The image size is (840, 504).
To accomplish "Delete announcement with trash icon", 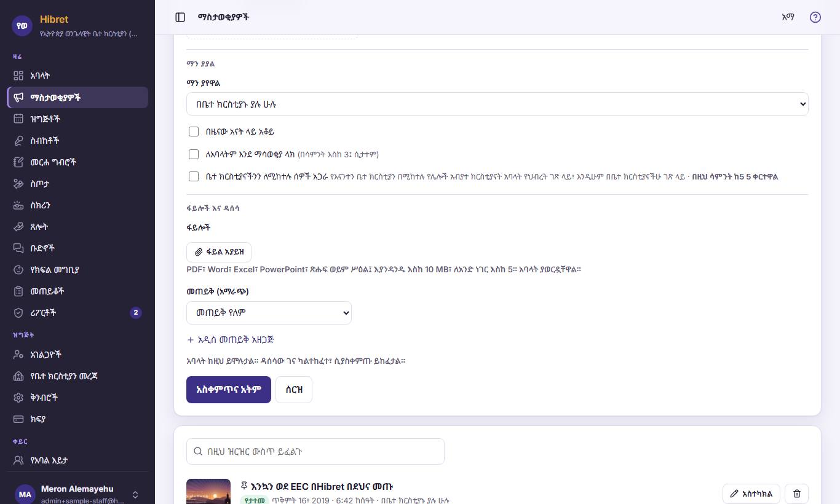I will point(797,494).
